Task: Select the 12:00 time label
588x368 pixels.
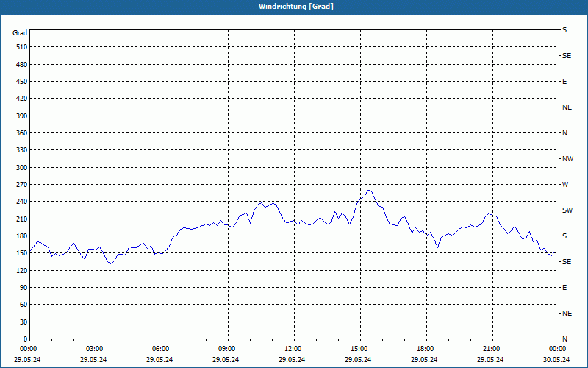Action: coord(293,348)
